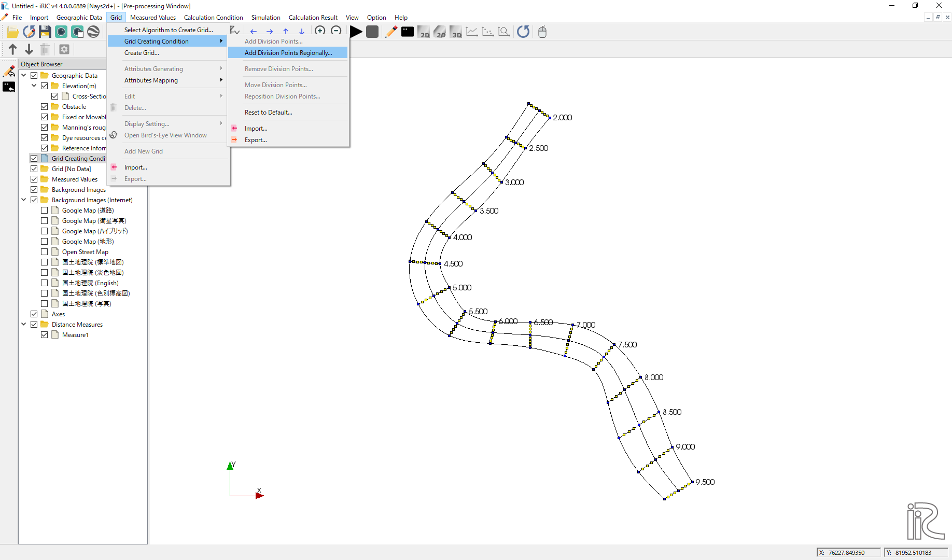Screen dimensions: 952x560
Task: Choose Reset to Default in the submenu
Action: [288, 113]
